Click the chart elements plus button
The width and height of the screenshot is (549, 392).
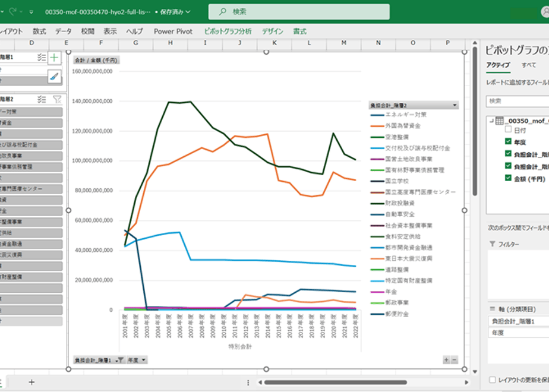click(x=54, y=58)
